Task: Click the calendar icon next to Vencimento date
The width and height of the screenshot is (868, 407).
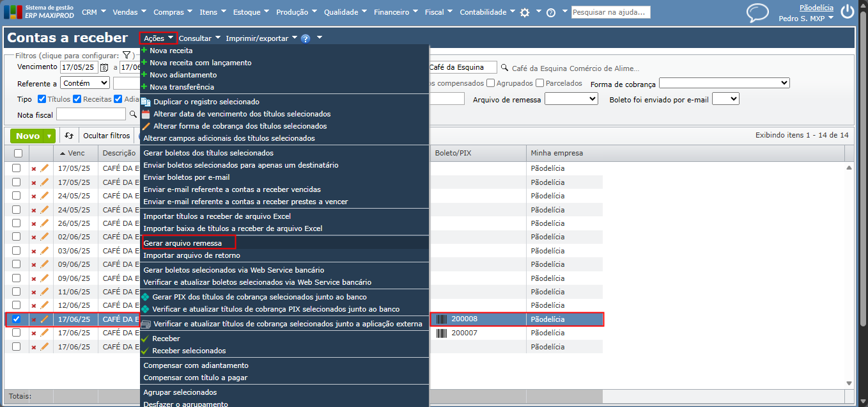Action: (x=105, y=67)
